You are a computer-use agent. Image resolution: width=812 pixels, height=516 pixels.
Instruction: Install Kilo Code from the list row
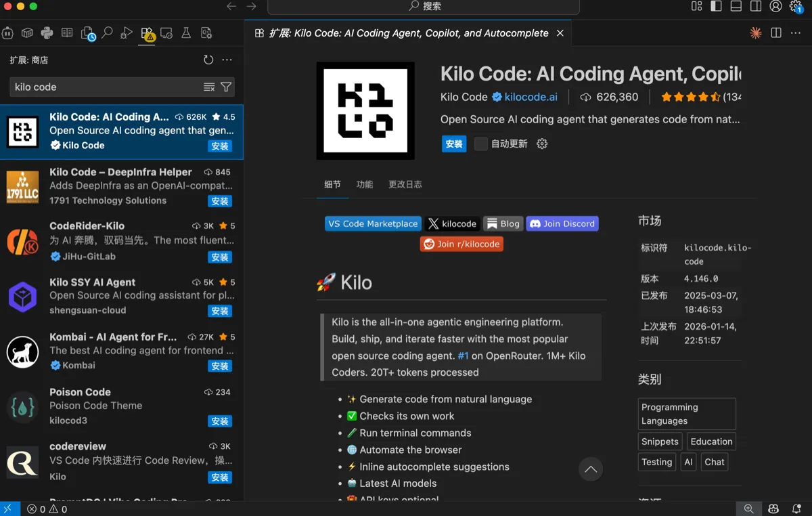pos(220,146)
